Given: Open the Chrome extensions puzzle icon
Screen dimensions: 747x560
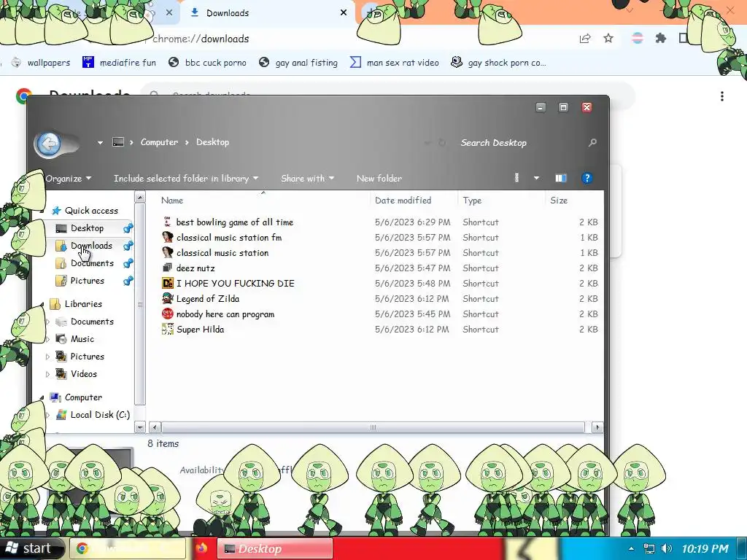Looking at the screenshot, I should (661, 38).
